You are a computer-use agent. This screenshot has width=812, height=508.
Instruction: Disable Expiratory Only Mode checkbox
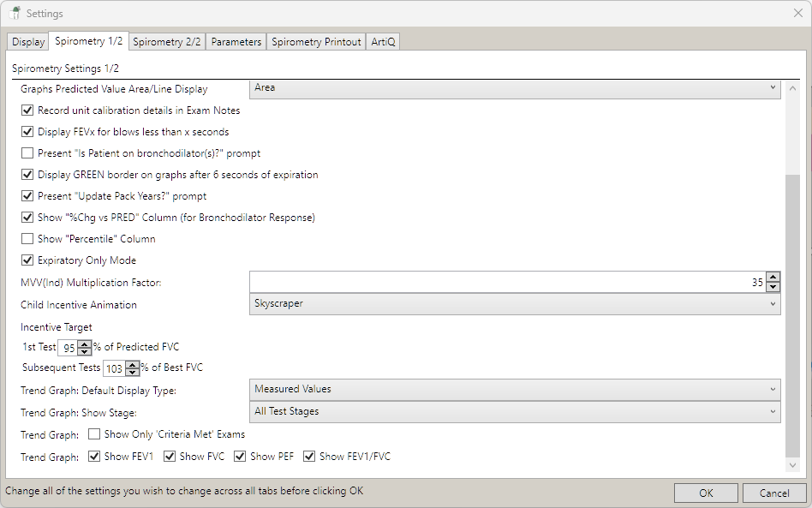[x=27, y=260]
